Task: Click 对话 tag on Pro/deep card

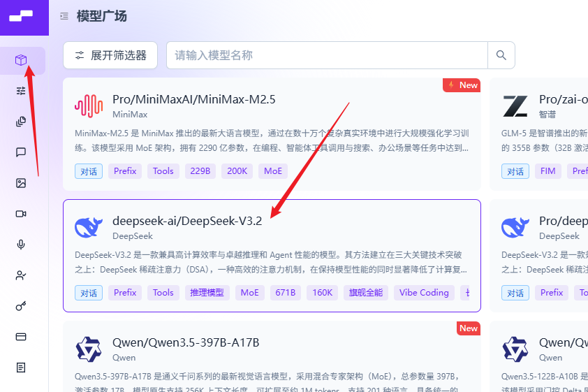Action: tap(515, 293)
